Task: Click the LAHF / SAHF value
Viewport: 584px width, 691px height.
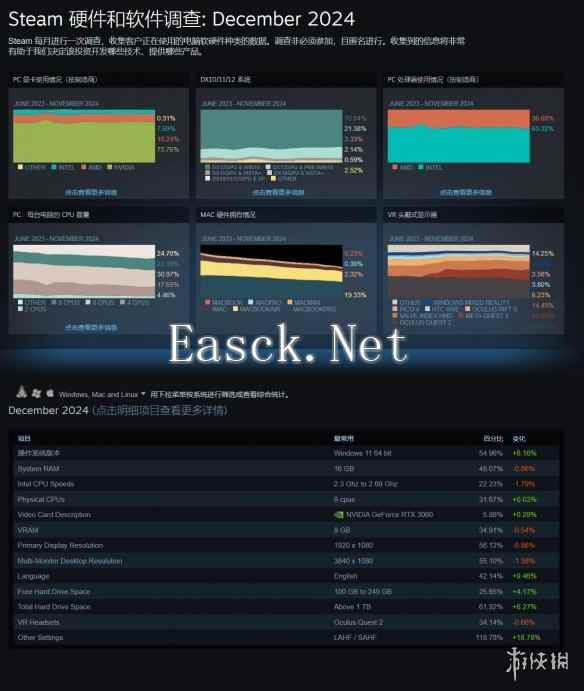Action: point(355,638)
